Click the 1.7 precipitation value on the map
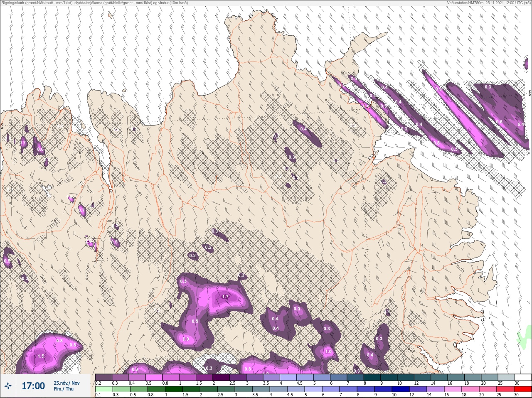 click(x=226, y=297)
